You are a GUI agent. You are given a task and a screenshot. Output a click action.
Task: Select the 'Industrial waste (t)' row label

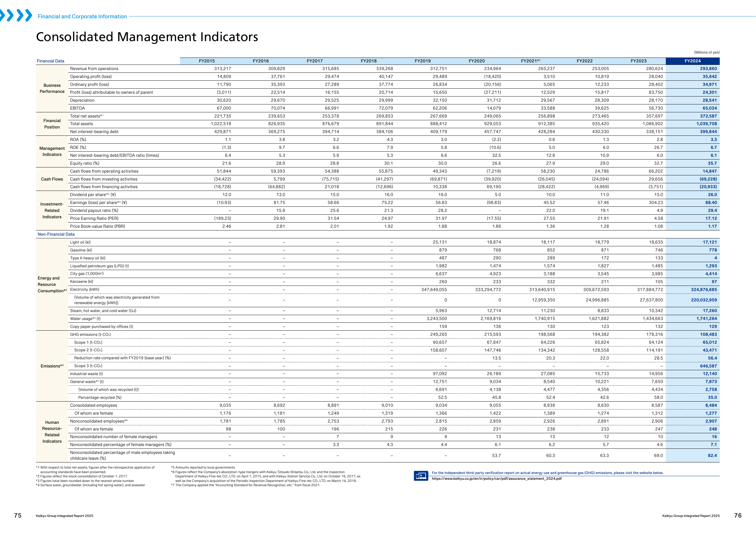pyautogui.click(x=87, y=374)
